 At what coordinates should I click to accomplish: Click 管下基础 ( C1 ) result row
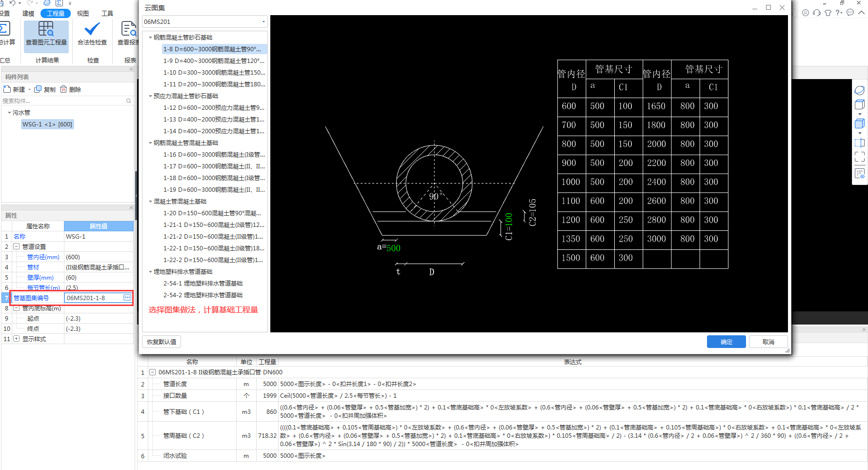[x=502, y=411]
